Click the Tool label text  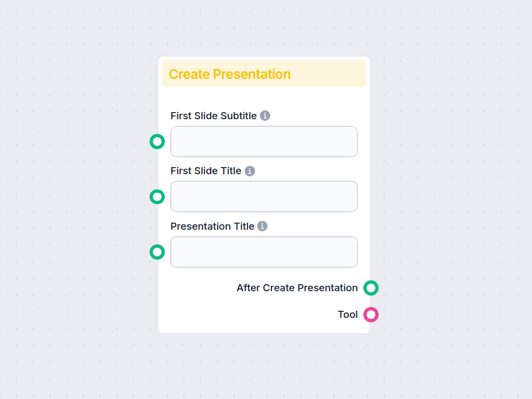(x=348, y=314)
